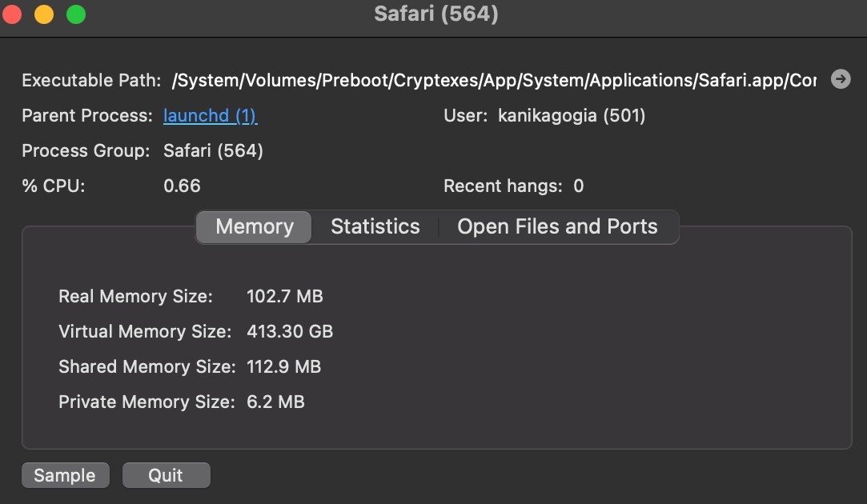Click the Real Memory Size value 102.7 MB
Viewport: 867px width, 504px height.
pyautogui.click(x=285, y=296)
